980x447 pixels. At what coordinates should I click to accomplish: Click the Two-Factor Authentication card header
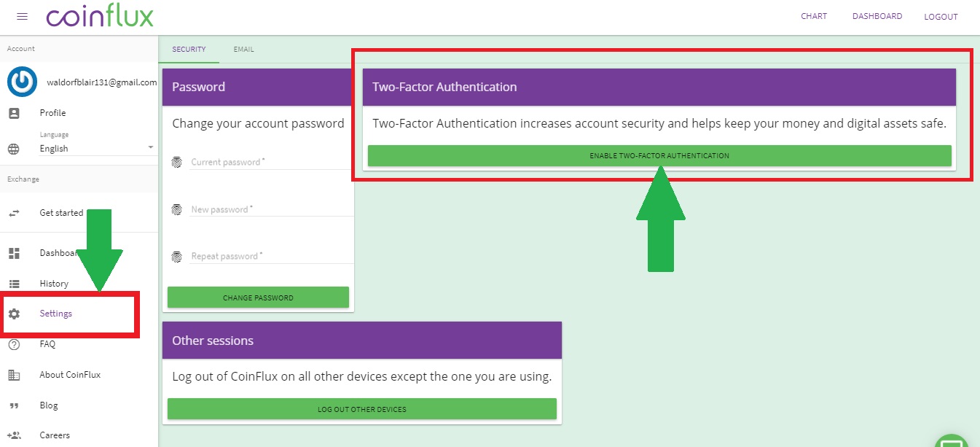click(x=659, y=87)
